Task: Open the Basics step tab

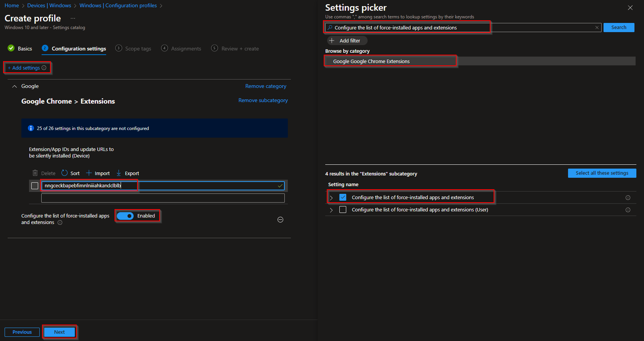Action: (x=20, y=49)
